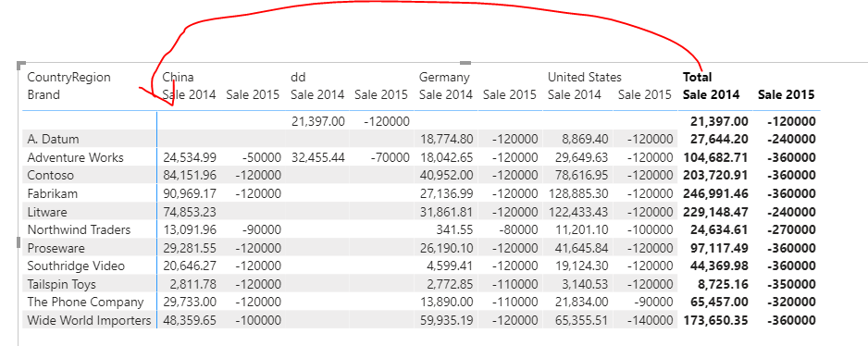Click the visual's left-middle resize handle
The image size is (868, 346).
19,243
